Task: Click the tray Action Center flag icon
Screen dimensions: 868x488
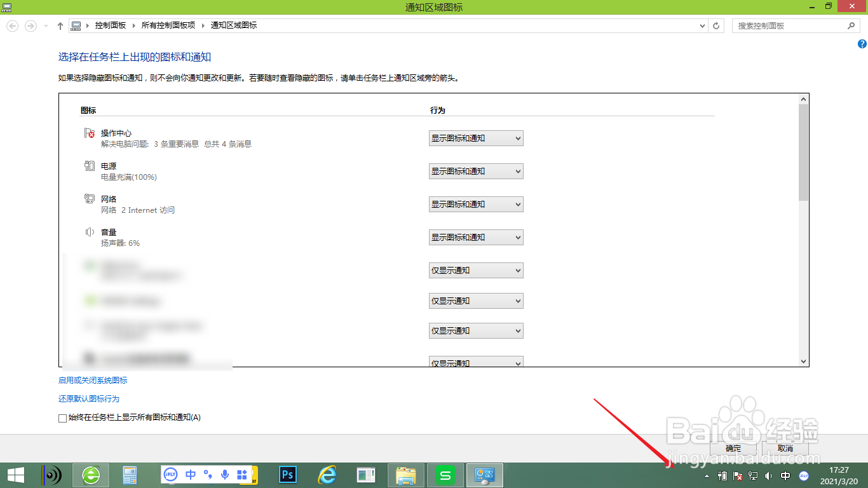Action: [738, 475]
